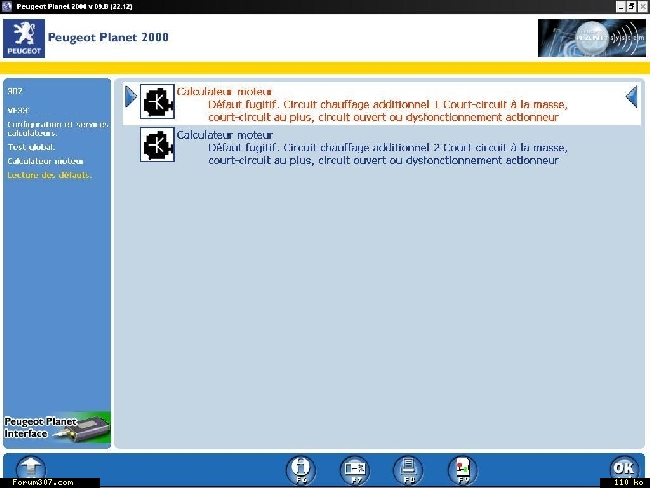Confirm with the OK button

pos(624,468)
